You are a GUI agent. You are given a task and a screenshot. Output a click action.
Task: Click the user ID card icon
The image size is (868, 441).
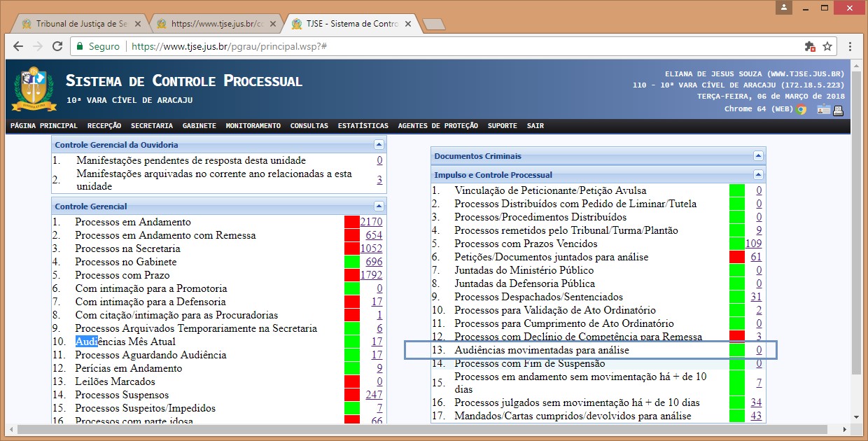pos(823,109)
